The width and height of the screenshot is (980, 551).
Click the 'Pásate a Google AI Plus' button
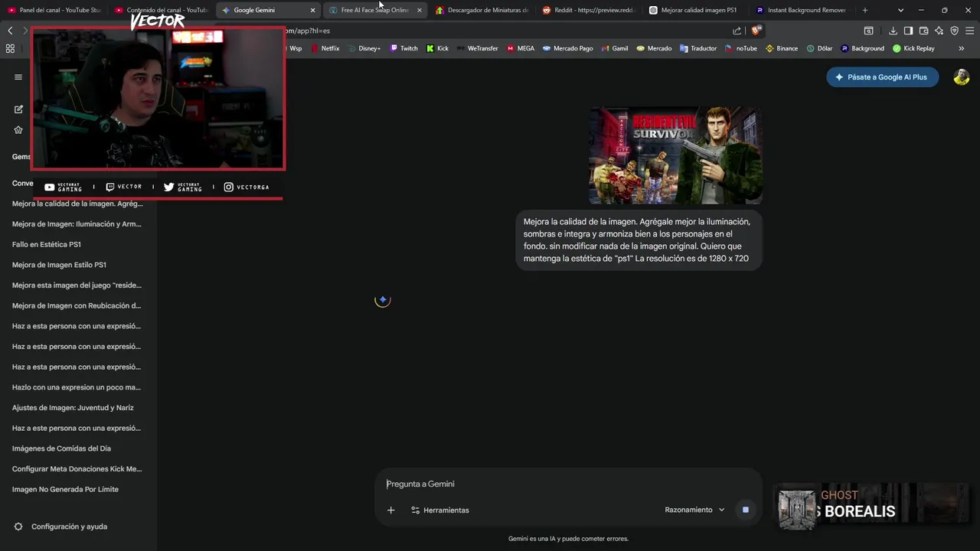[x=882, y=77]
